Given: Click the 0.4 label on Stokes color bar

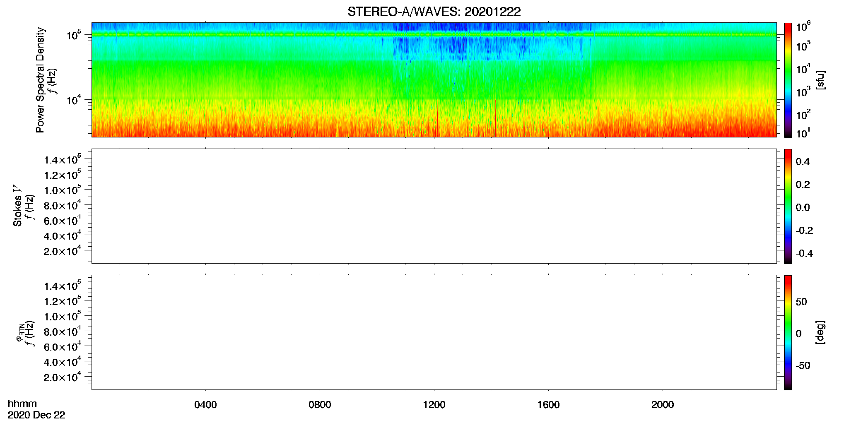Looking at the screenshot, I should point(803,162).
